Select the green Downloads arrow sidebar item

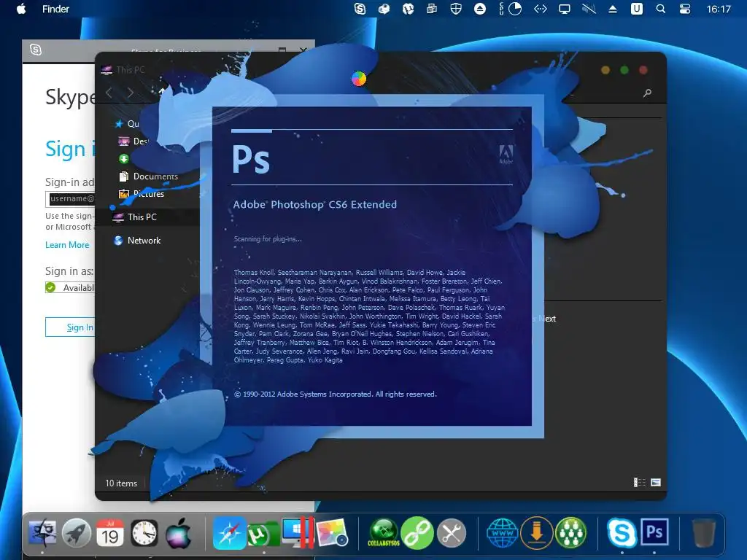click(x=124, y=159)
